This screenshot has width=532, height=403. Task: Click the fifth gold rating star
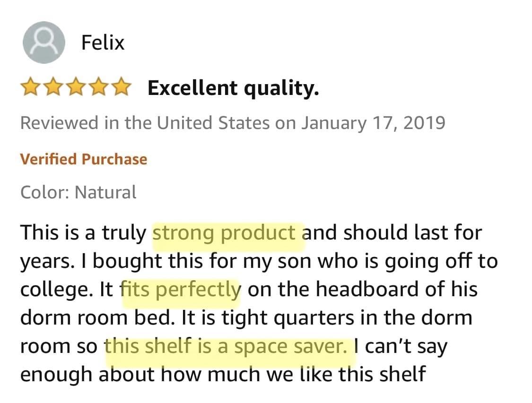click(x=121, y=87)
